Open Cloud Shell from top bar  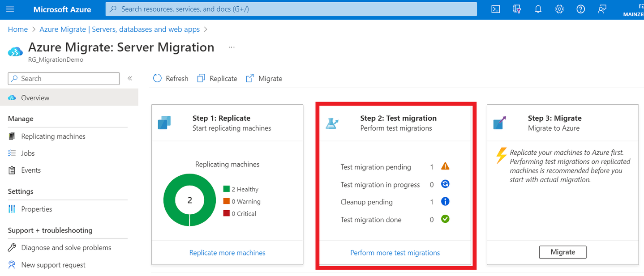pyautogui.click(x=496, y=9)
